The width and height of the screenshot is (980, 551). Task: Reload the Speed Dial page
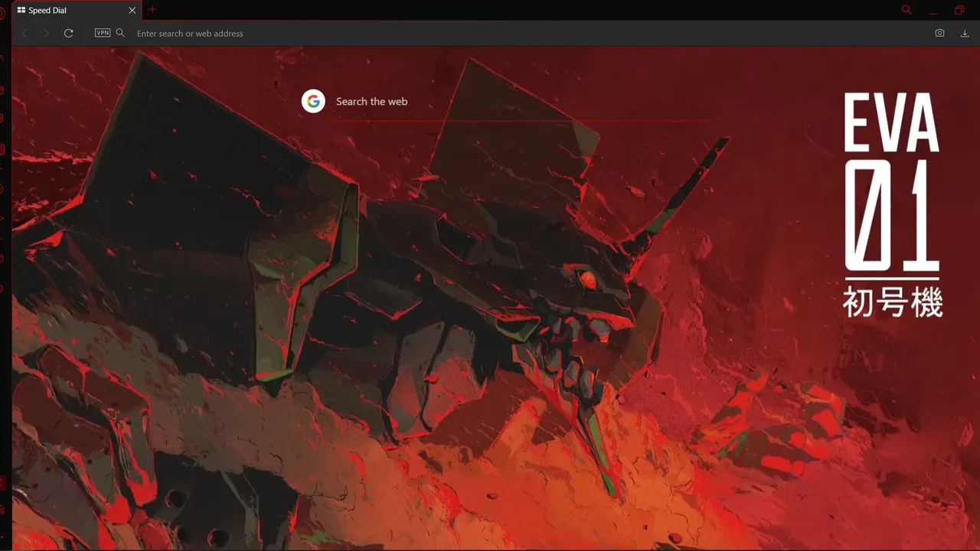(x=68, y=33)
